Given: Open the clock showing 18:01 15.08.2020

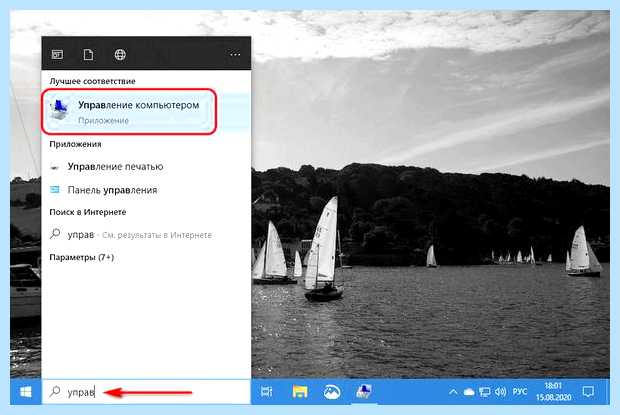Looking at the screenshot, I should pyautogui.click(x=553, y=391).
